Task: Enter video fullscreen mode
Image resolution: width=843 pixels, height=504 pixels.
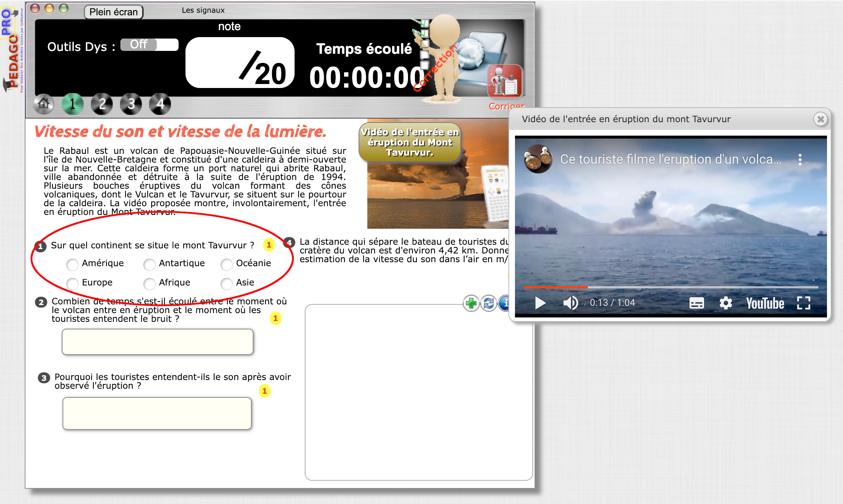Action: pos(803,303)
